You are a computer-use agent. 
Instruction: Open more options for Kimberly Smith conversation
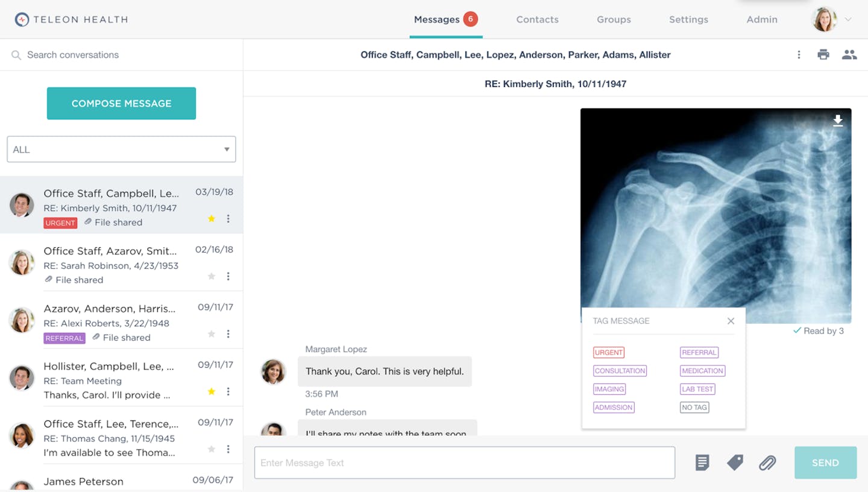coord(228,219)
